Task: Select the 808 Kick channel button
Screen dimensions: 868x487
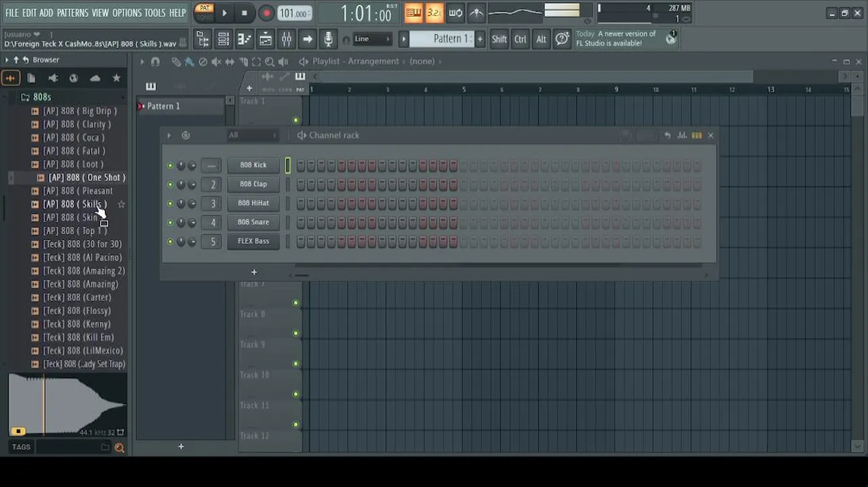Action: pyautogui.click(x=254, y=165)
